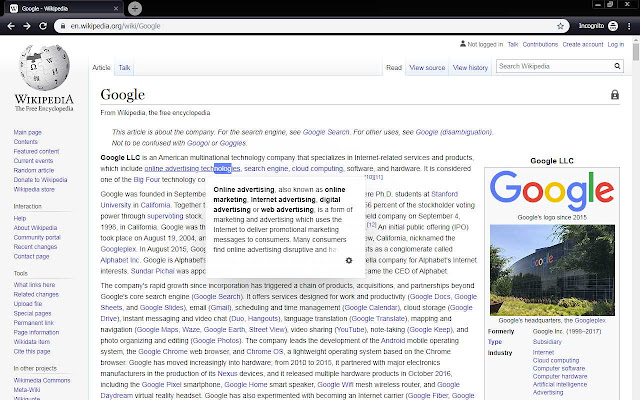Open the Chrome three-dot menu

point(629,25)
